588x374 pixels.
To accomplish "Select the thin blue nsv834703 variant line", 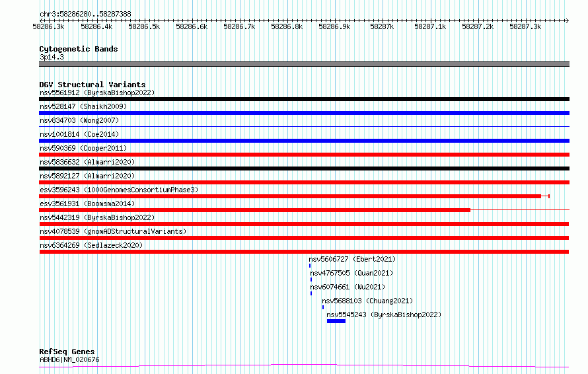I will click(x=304, y=127).
